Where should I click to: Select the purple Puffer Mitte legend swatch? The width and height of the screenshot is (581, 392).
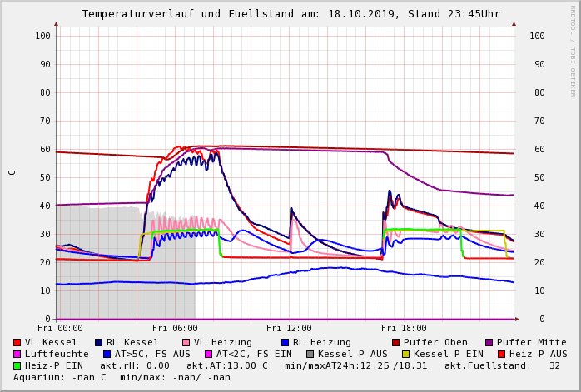tap(489, 342)
